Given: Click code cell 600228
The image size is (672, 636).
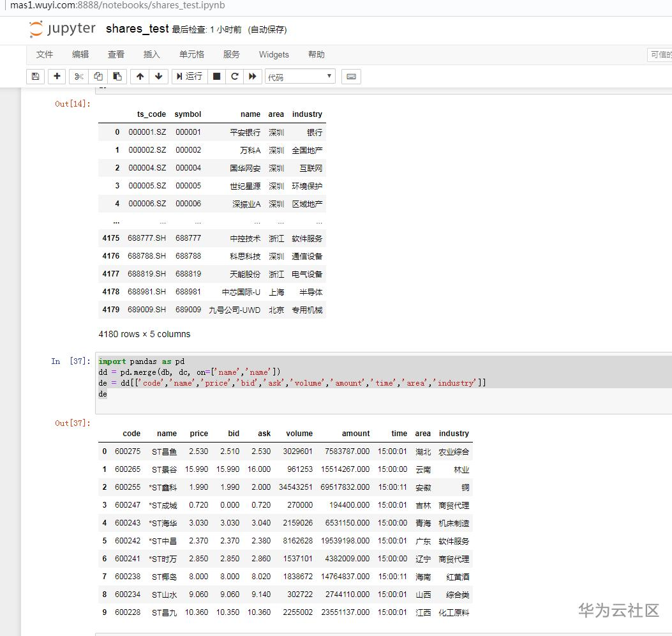Looking at the screenshot, I should tap(127, 612).
